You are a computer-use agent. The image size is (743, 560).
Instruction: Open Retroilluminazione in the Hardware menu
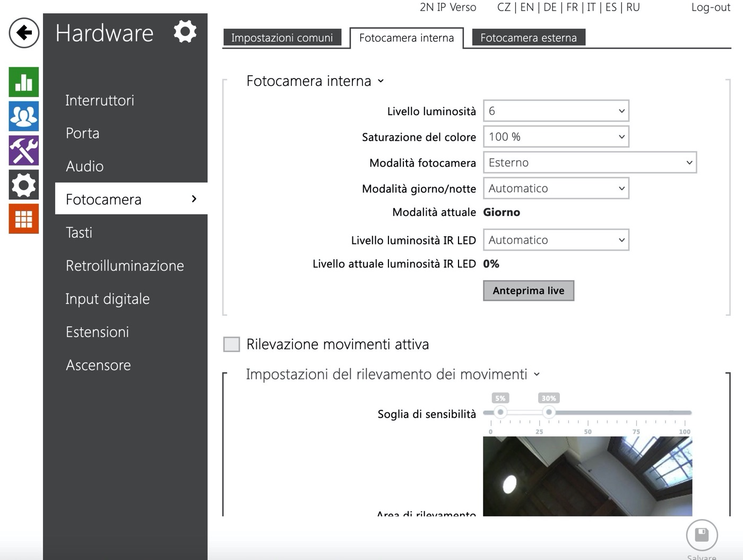click(125, 265)
